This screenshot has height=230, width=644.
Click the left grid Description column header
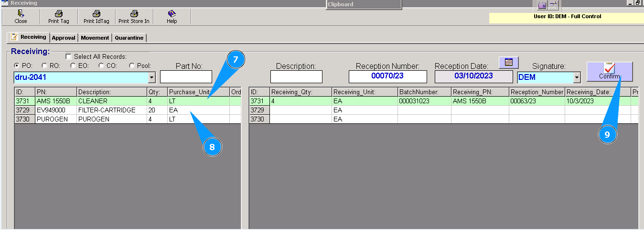[112, 92]
